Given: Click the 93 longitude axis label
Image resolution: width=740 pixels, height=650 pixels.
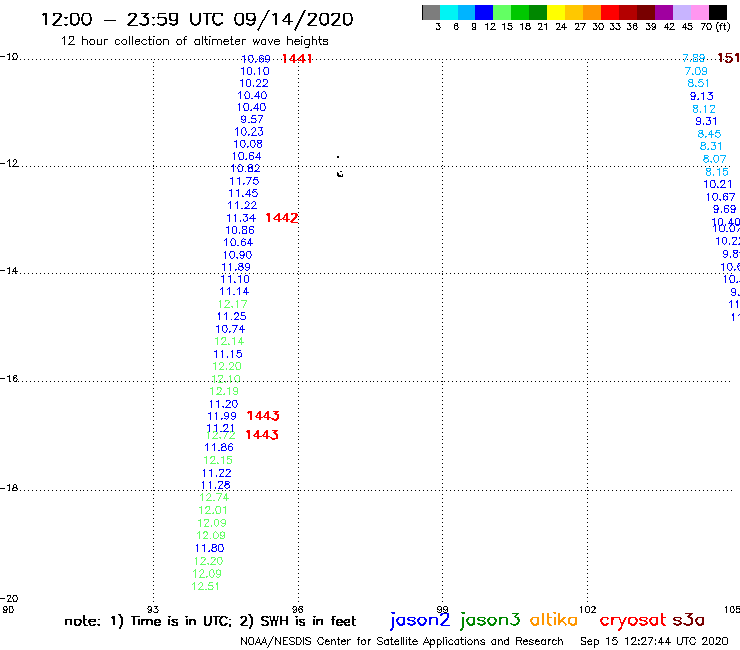Looking at the screenshot, I should pyautogui.click(x=153, y=609).
